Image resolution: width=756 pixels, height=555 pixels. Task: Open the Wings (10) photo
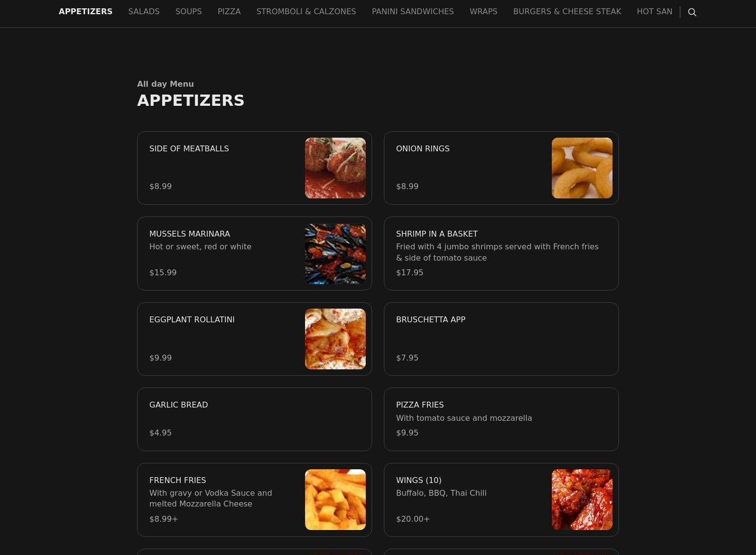point(582,500)
